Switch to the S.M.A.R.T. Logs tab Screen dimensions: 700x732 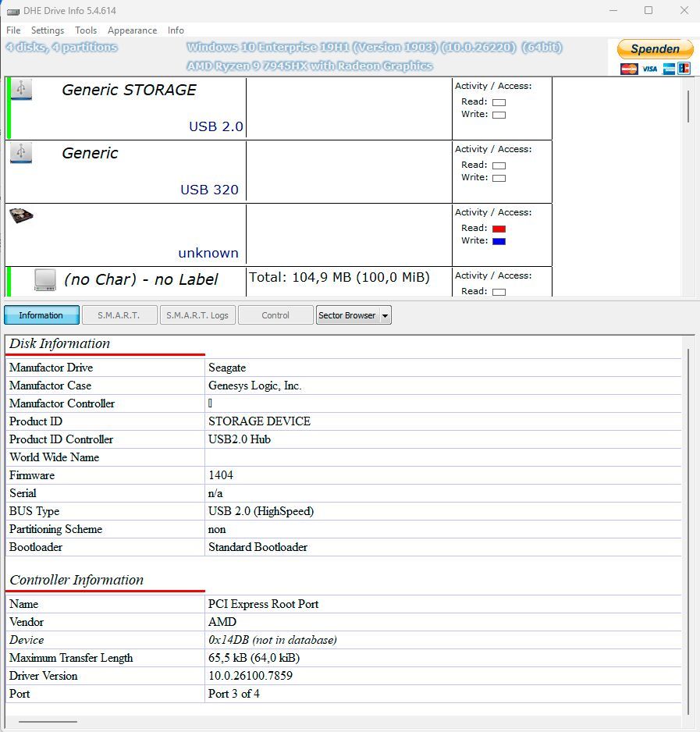(197, 315)
